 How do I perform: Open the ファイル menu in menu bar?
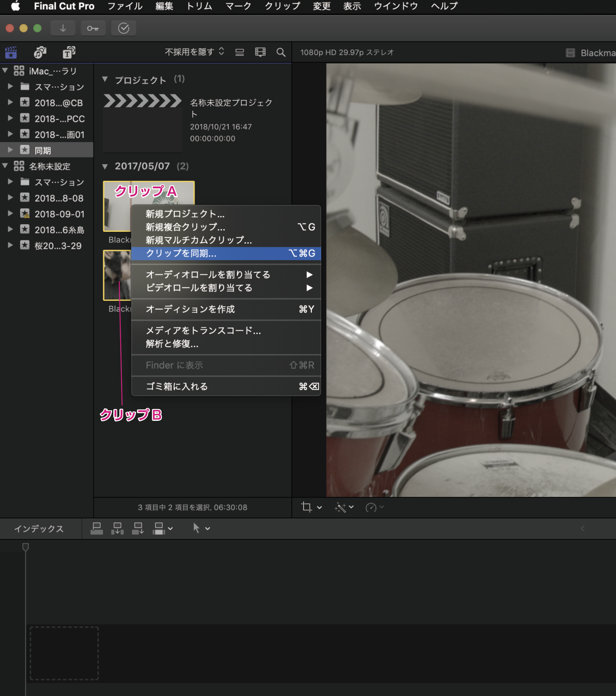125,6
